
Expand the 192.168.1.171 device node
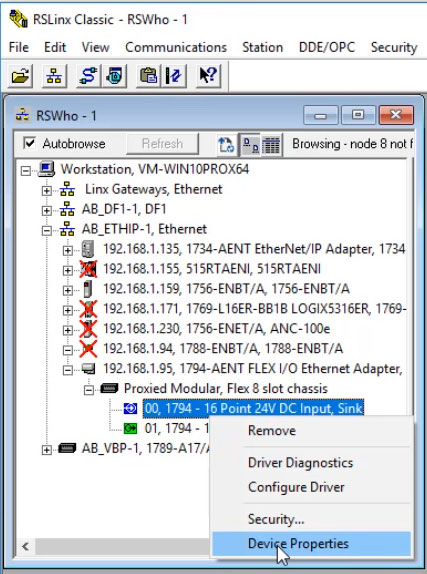pos(67,310)
